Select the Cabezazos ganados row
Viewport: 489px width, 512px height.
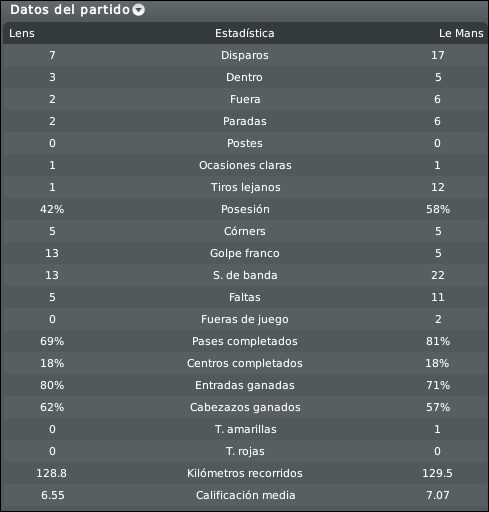point(245,407)
